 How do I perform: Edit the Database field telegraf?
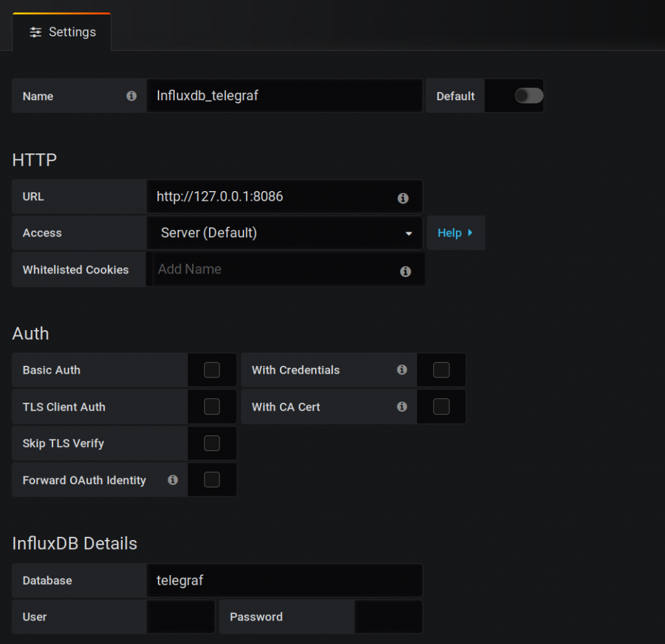[x=284, y=580]
